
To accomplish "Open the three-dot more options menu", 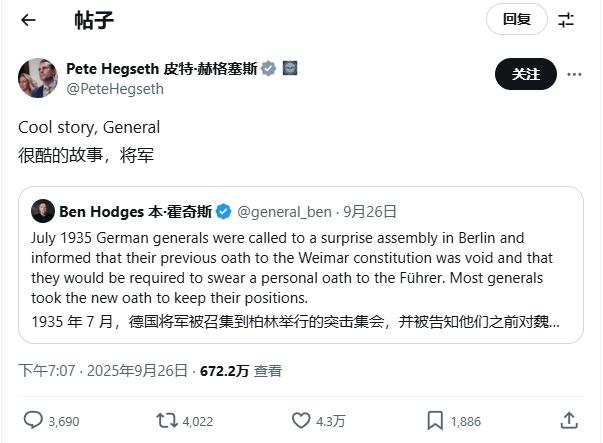I will point(574,74).
